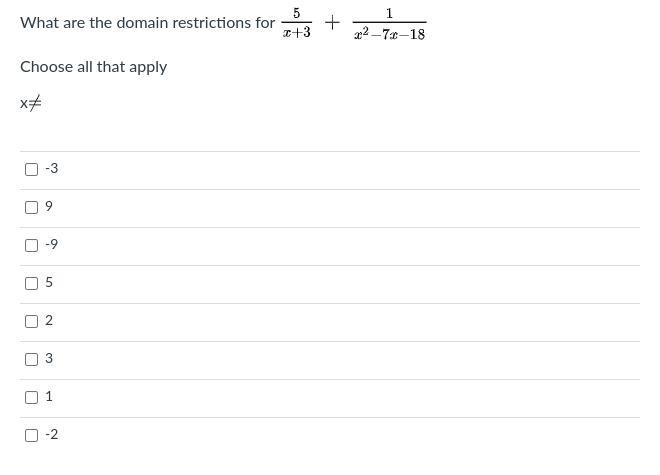The width and height of the screenshot is (660, 475).
Task: Click the "5" answer label text
Action: pyautogui.click(x=49, y=282)
